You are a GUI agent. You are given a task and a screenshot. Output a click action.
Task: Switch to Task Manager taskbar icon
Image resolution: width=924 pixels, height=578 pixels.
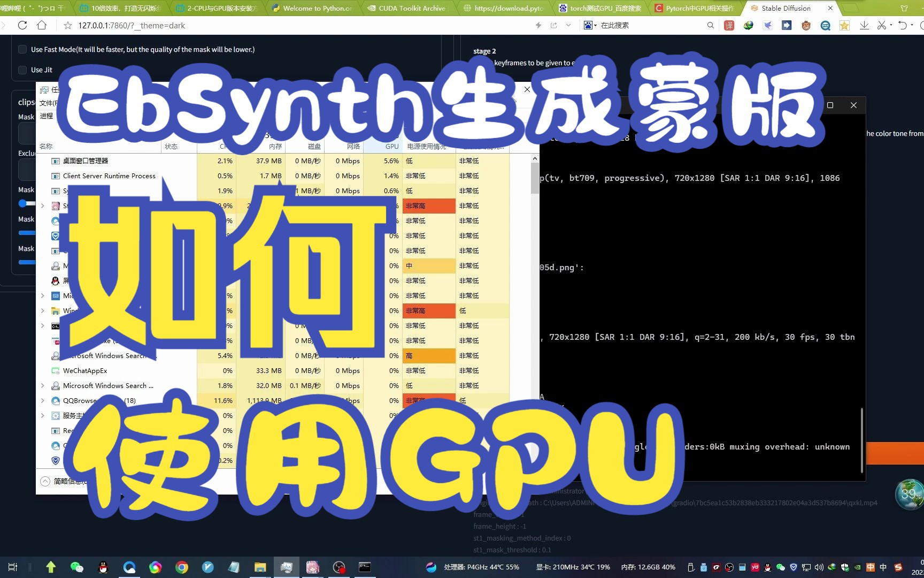point(286,567)
